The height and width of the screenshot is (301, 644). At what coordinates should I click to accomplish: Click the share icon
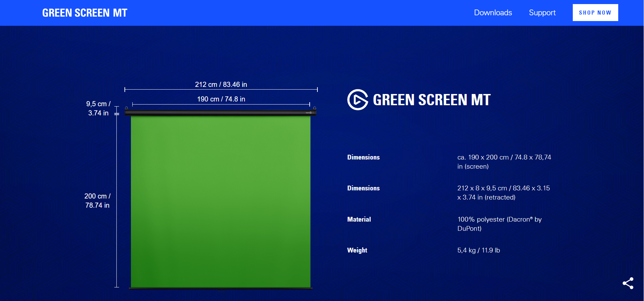click(x=628, y=283)
